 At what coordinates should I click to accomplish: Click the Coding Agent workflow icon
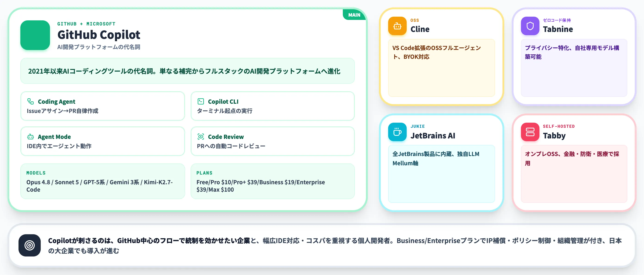point(31,101)
